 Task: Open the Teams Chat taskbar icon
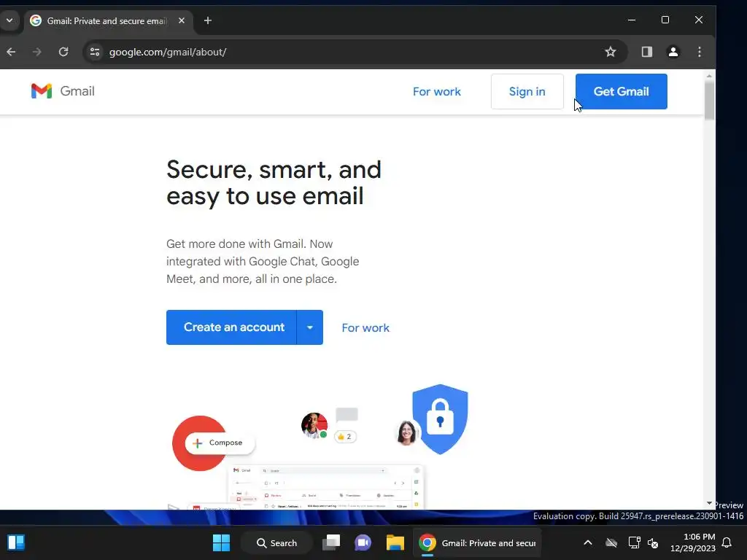pyautogui.click(x=363, y=542)
